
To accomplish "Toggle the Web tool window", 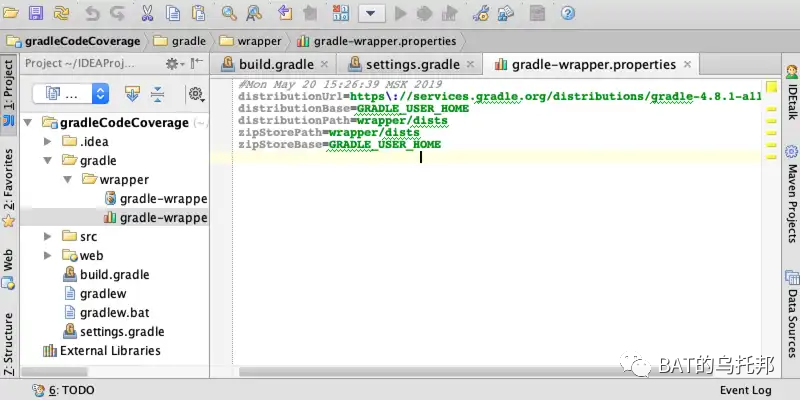I will click(9, 268).
